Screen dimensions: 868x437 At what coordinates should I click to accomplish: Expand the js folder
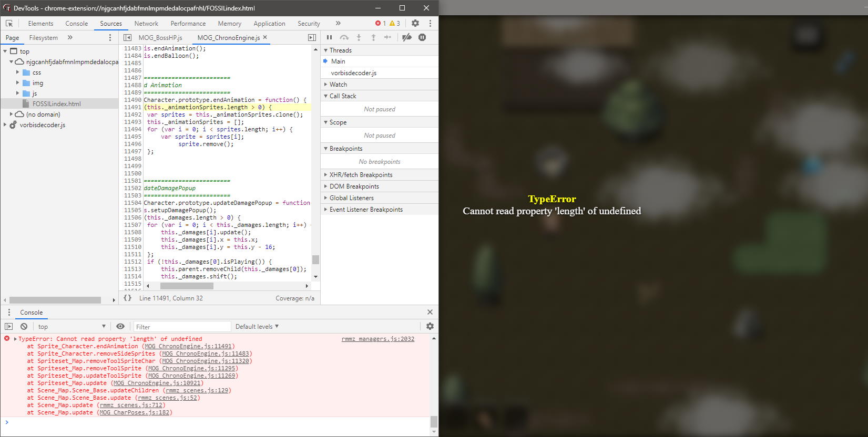pos(18,93)
